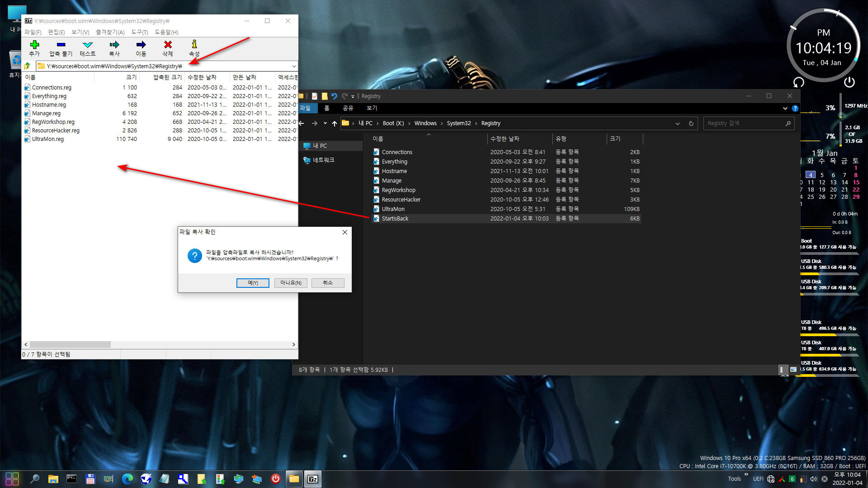
Task: Open the Start menu on taskbar
Action: click(x=12, y=479)
